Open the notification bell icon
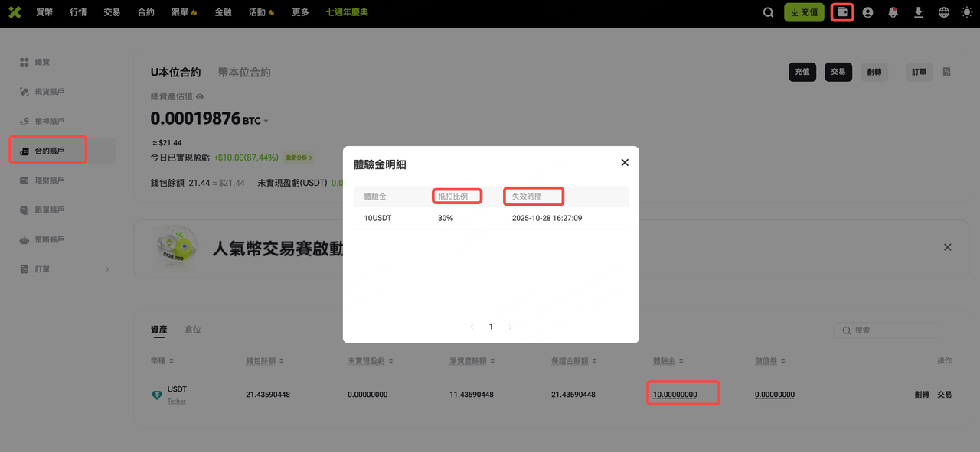980x452 pixels. click(893, 12)
